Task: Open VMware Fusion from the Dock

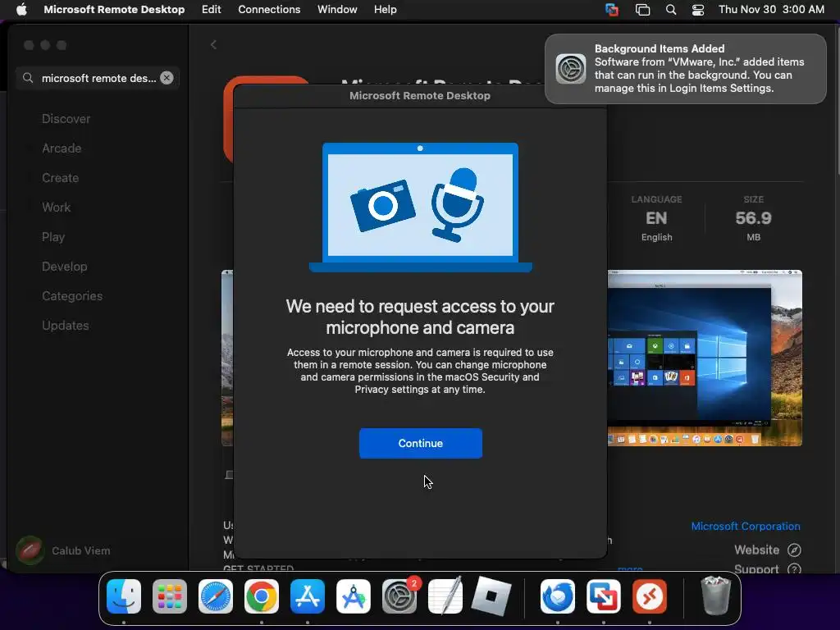Action: coord(604,596)
